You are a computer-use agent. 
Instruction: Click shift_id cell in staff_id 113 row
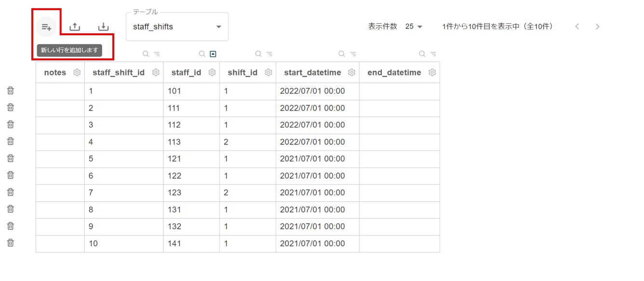click(248, 142)
